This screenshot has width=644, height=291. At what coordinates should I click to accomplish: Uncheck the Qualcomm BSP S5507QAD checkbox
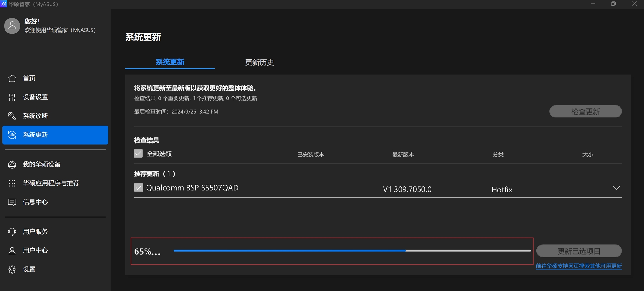(x=138, y=187)
